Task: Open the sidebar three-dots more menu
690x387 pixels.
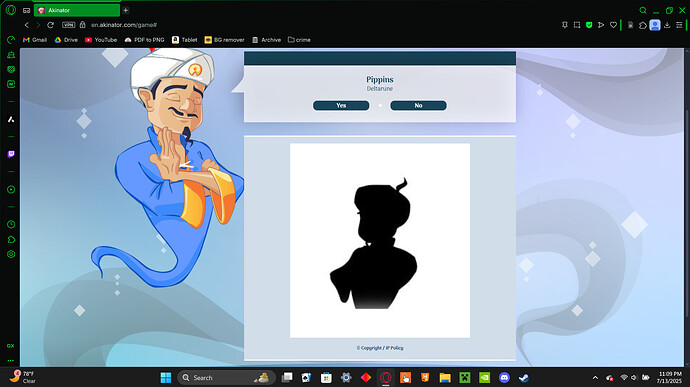Action: pyautogui.click(x=11, y=361)
